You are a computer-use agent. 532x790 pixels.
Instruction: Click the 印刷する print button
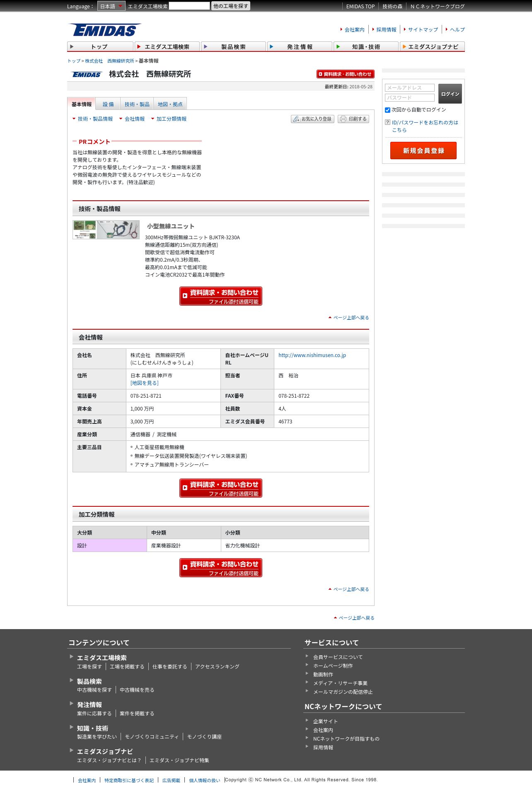(x=353, y=119)
